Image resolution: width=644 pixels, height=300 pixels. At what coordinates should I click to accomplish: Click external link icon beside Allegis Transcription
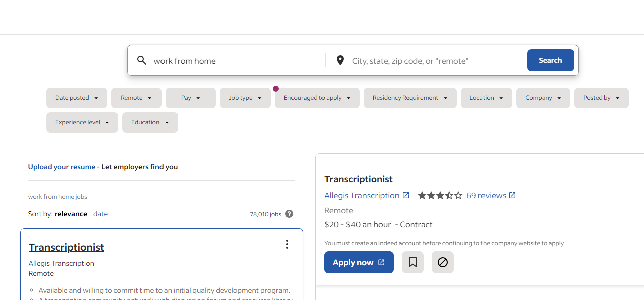406,195
